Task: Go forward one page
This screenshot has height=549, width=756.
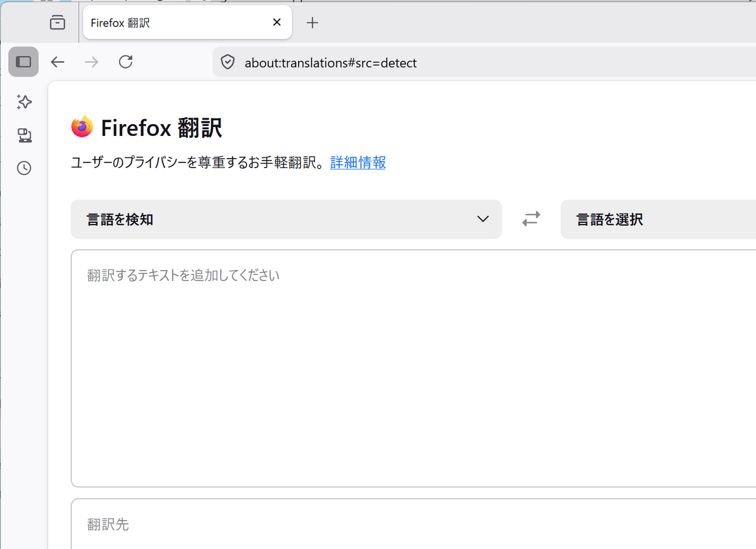Action: (91, 62)
